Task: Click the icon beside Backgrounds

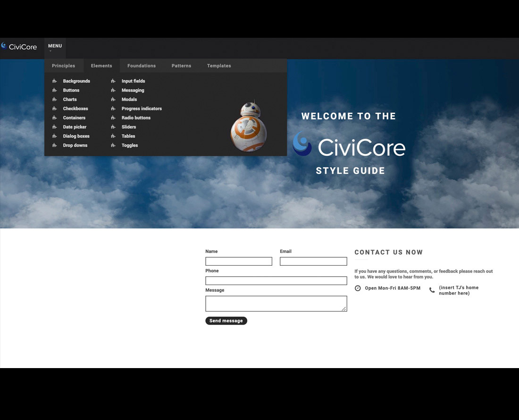Action: point(55,81)
